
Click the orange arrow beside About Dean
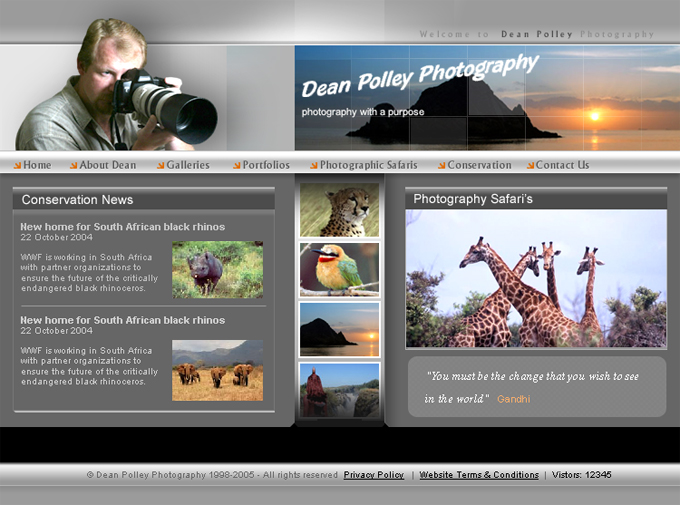pos(74,165)
